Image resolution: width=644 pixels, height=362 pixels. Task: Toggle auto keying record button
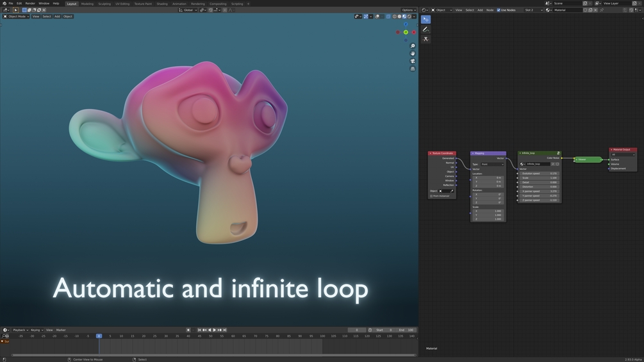click(188, 330)
